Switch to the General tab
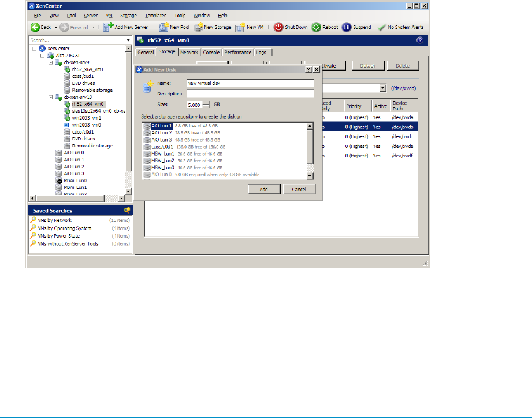532x418 pixels. coord(146,52)
